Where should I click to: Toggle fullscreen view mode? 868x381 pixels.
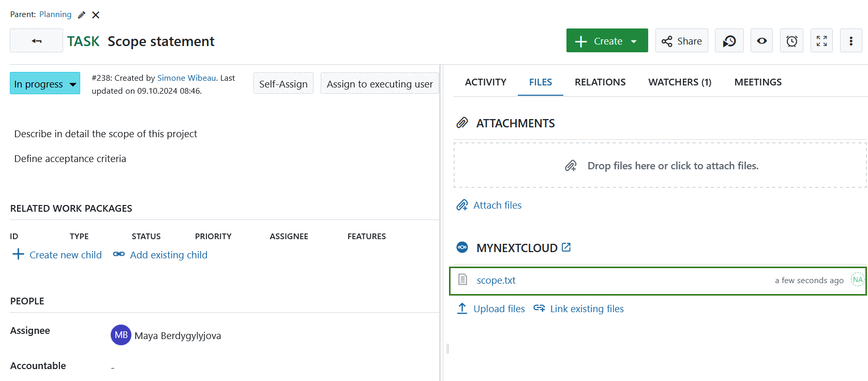pos(821,41)
